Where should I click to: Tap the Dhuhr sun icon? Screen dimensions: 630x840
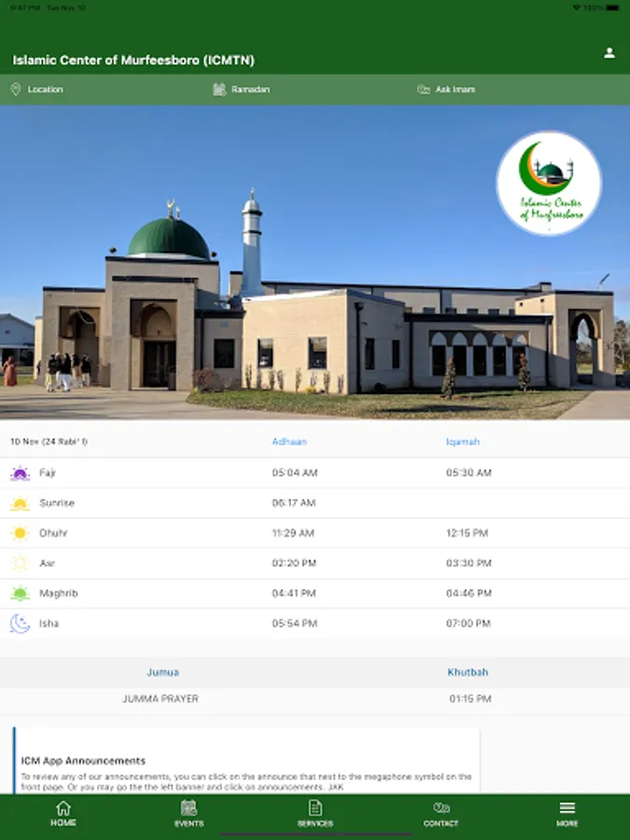[20, 533]
